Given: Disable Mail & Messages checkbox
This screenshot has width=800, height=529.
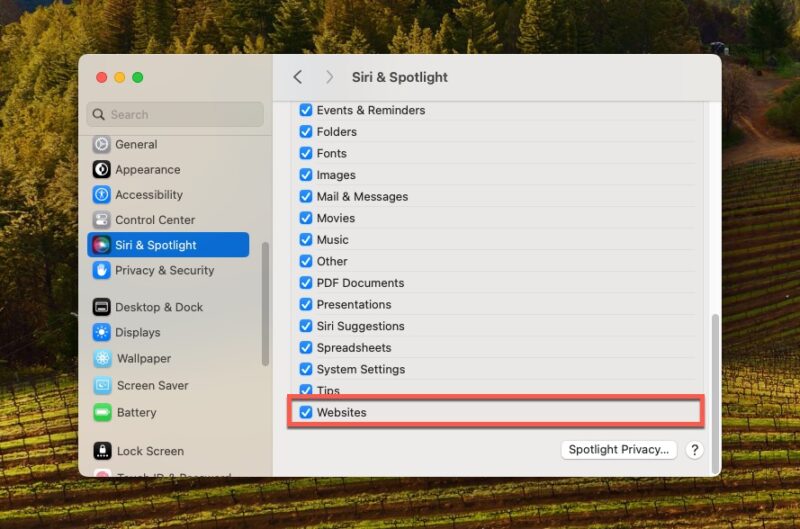Looking at the screenshot, I should (x=306, y=196).
